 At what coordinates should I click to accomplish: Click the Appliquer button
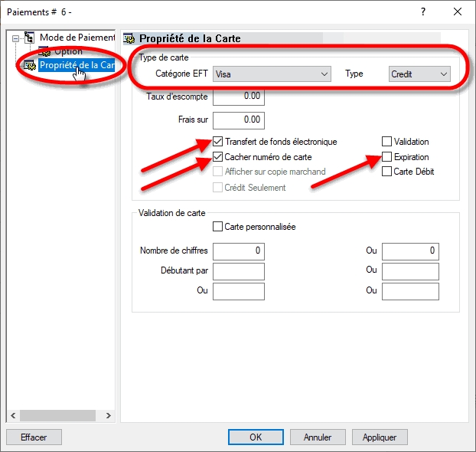(x=380, y=437)
